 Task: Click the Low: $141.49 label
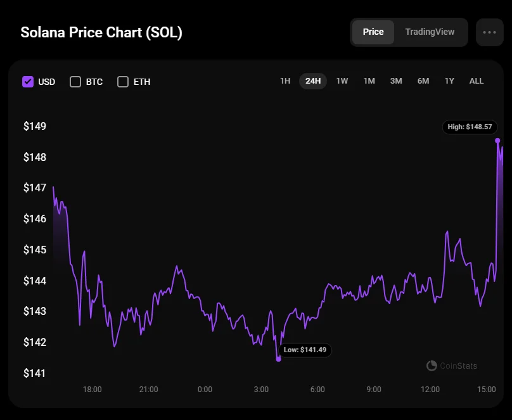point(305,350)
